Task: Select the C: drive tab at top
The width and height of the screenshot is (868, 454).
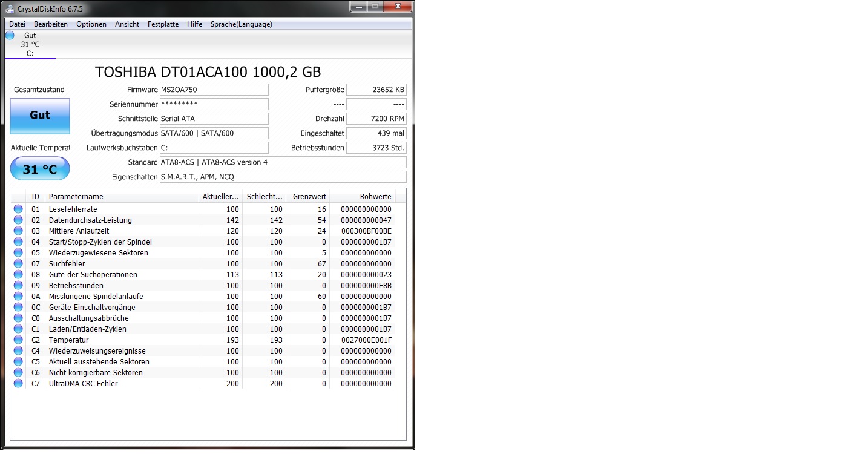Action: pyautogui.click(x=30, y=44)
